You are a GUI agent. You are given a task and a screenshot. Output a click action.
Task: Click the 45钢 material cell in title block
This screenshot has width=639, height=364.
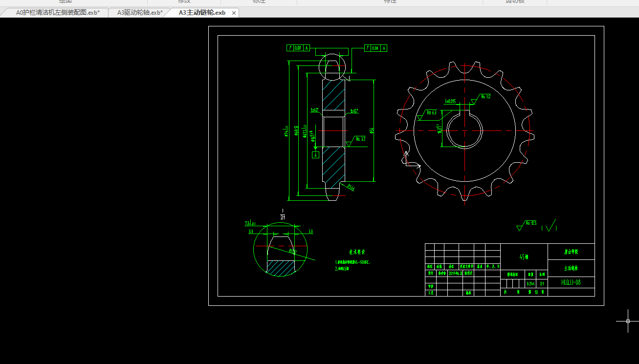524,257
